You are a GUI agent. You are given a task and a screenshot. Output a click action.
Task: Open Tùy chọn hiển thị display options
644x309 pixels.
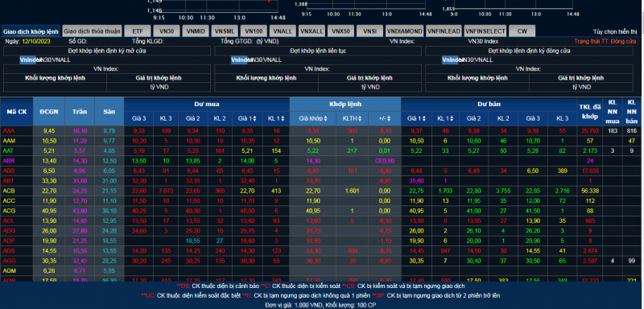[614, 31]
